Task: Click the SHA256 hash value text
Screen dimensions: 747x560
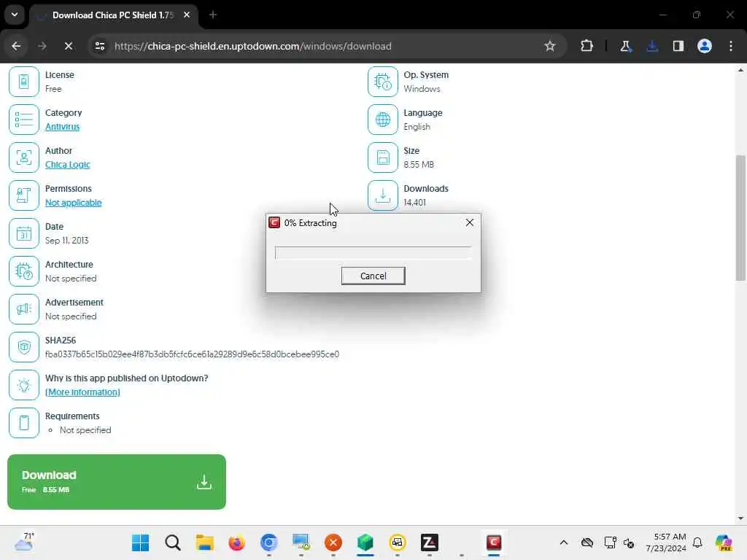Action: pyautogui.click(x=192, y=354)
